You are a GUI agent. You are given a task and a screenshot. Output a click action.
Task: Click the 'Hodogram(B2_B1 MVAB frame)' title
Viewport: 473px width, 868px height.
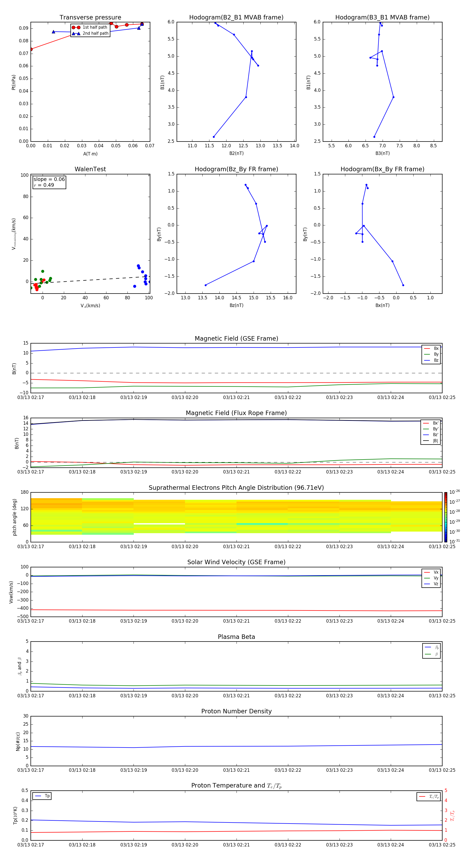[x=236, y=18]
